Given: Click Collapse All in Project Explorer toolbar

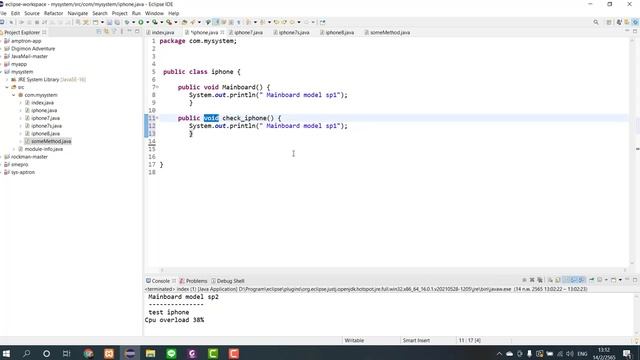Looking at the screenshot, I should 98,32.
